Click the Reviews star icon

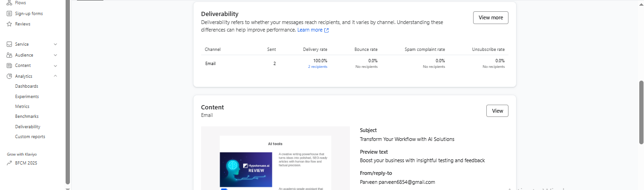[x=9, y=24]
